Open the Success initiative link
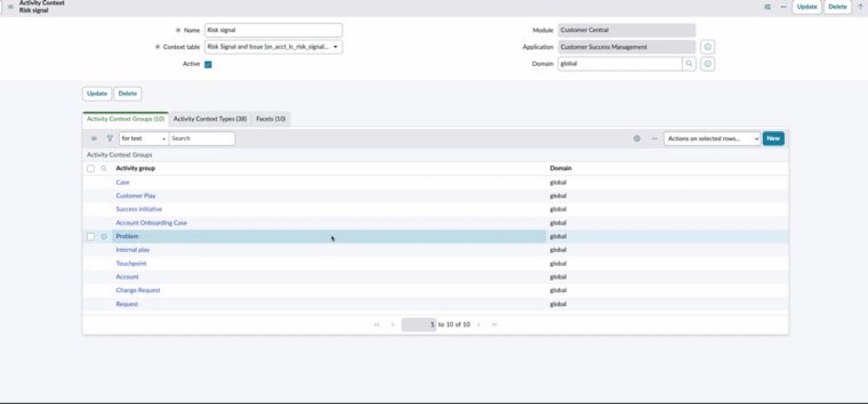 [139, 209]
